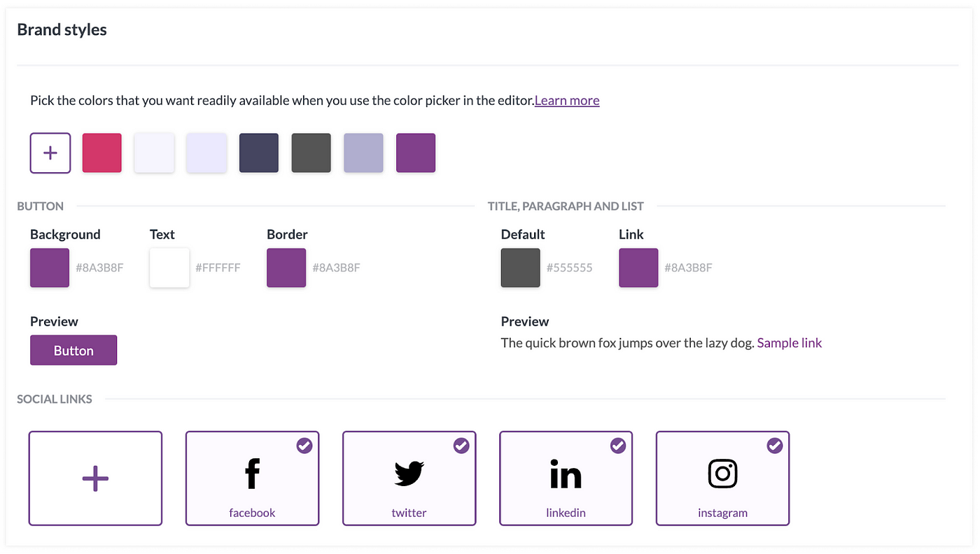Viewport: 980px width, 554px height.
Task: Click the purple Button preview
Action: [x=73, y=350]
